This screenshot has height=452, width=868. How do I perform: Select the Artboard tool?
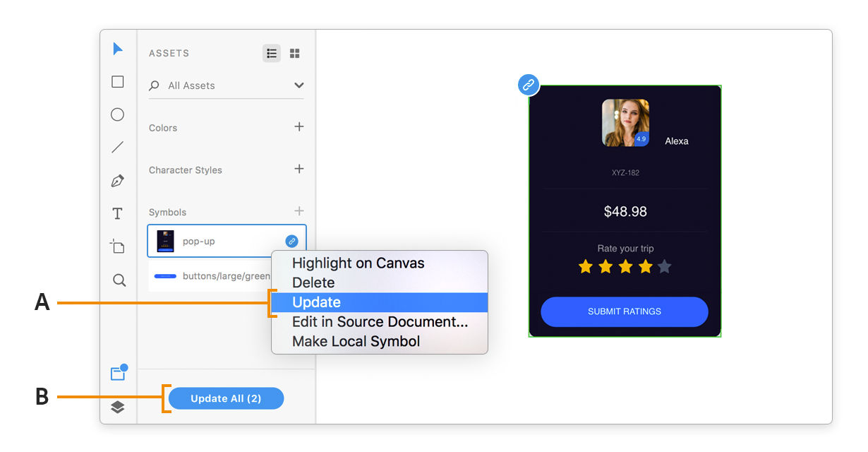(x=117, y=246)
